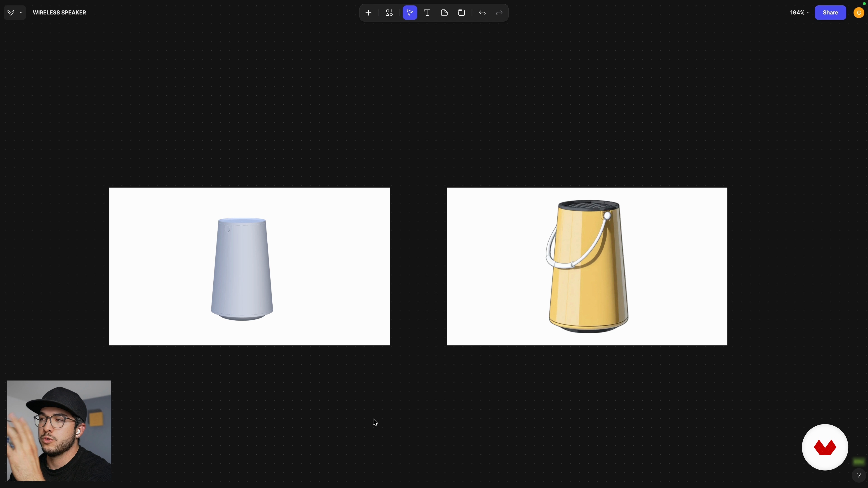Click the WIRELESS SPEAKER board title
This screenshot has height=488, width=868.
[x=59, y=13]
